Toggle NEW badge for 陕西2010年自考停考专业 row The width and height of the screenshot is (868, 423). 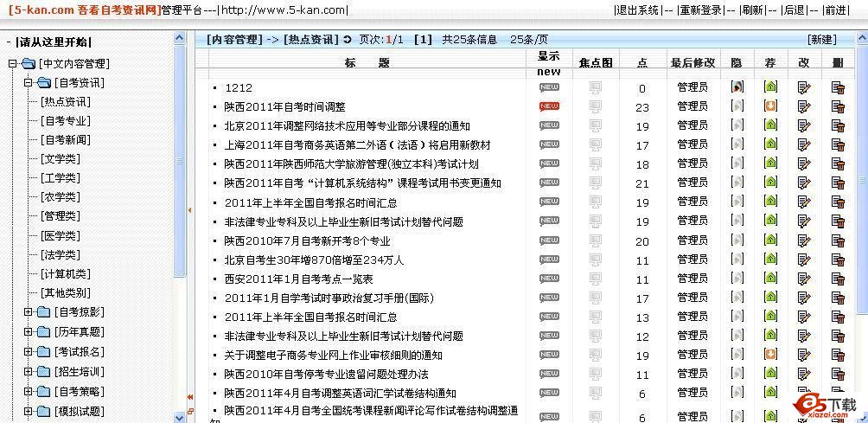tap(549, 373)
